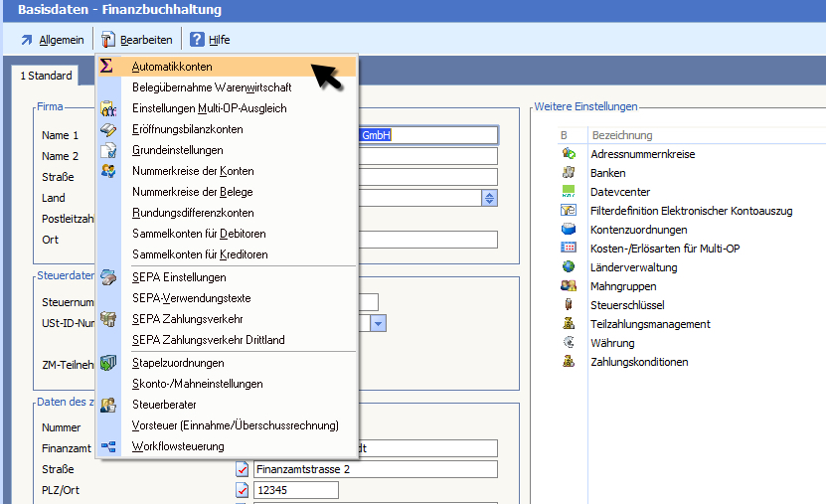Click the Kontenzuordnungen blue icon
This screenshot has width=826, height=504.
569,230
